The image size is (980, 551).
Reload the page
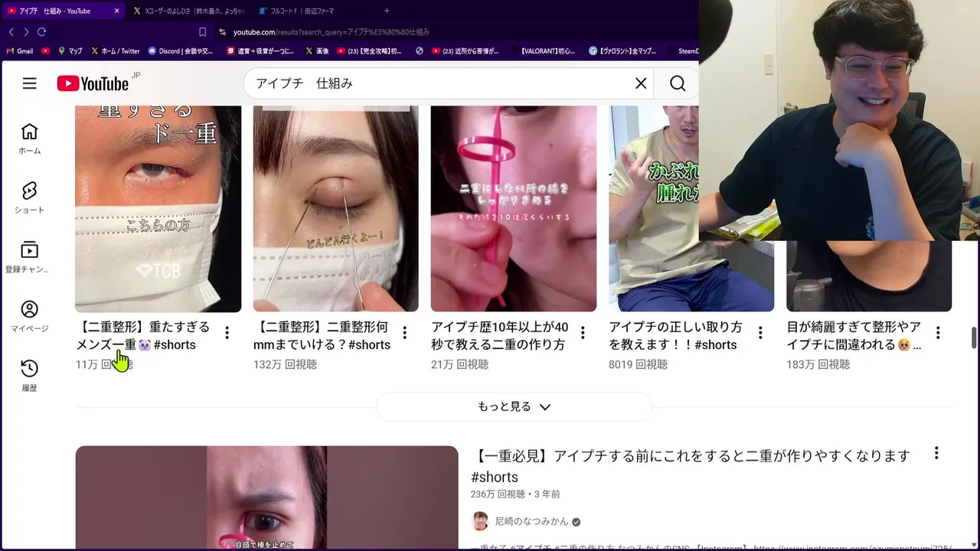(x=41, y=32)
